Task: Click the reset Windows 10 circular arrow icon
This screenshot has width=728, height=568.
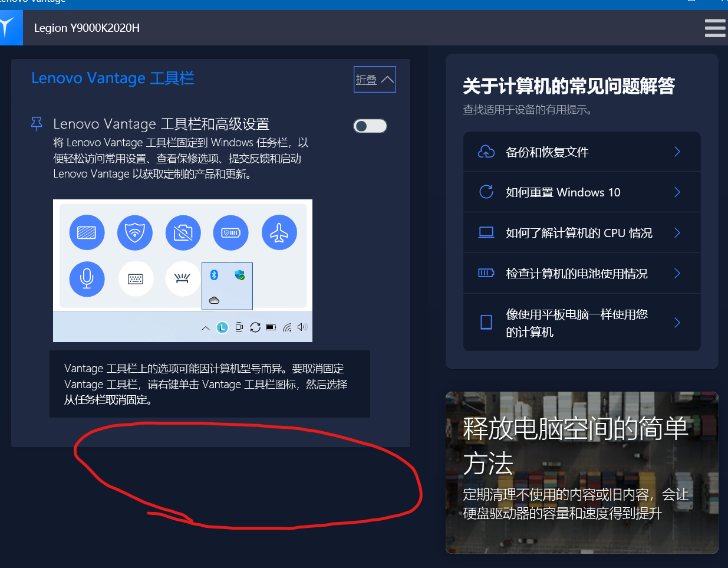Action: pyautogui.click(x=486, y=192)
